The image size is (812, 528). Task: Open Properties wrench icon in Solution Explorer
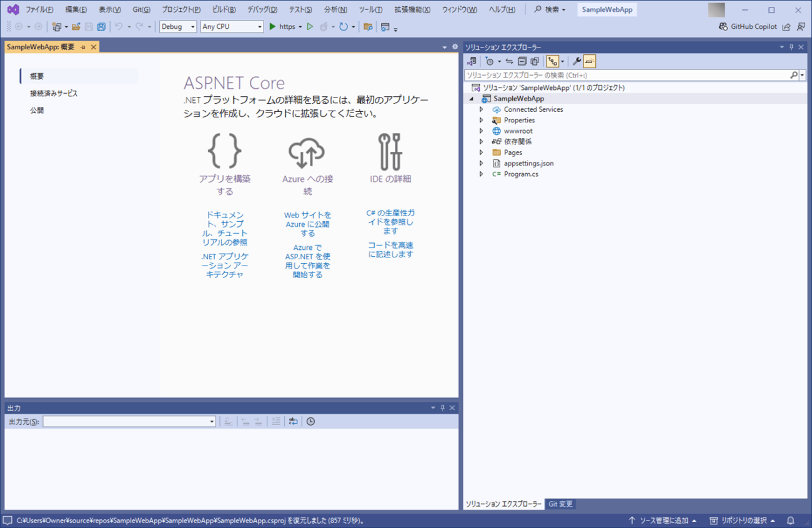pyautogui.click(x=577, y=61)
